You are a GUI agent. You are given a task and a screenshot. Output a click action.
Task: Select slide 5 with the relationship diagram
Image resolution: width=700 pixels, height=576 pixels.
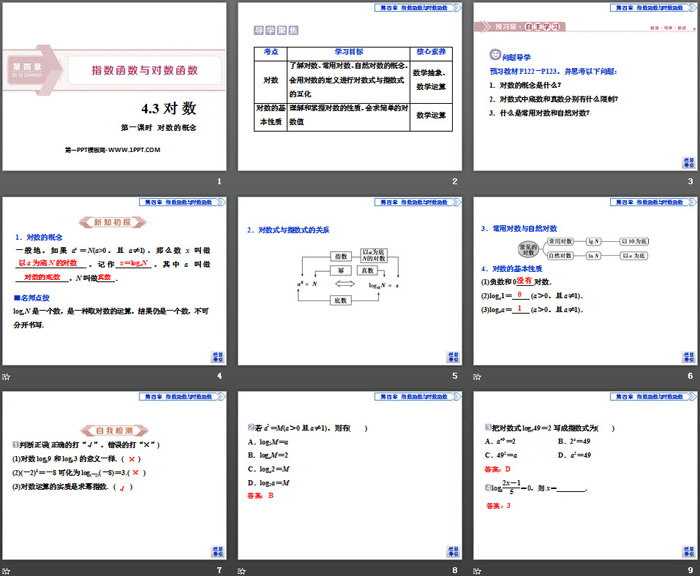click(348, 282)
